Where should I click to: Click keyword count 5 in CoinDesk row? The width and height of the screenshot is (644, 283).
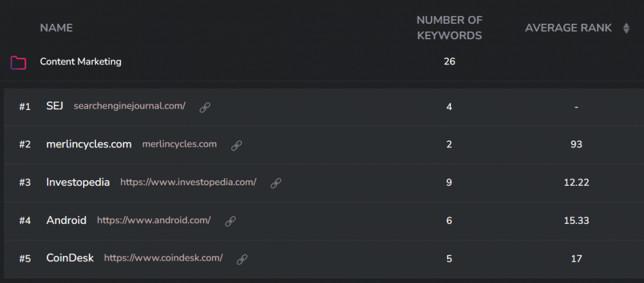tap(449, 259)
